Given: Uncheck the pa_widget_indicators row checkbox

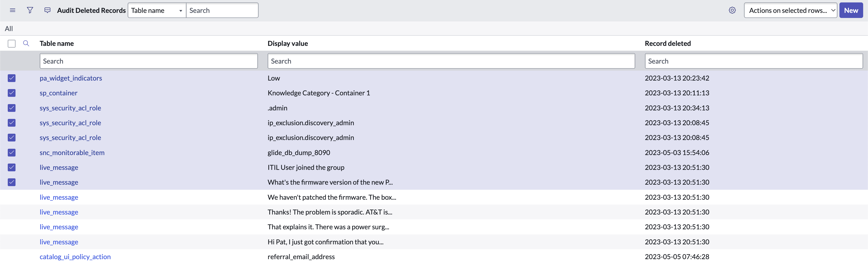Looking at the screenshot, I should (11, 78).
